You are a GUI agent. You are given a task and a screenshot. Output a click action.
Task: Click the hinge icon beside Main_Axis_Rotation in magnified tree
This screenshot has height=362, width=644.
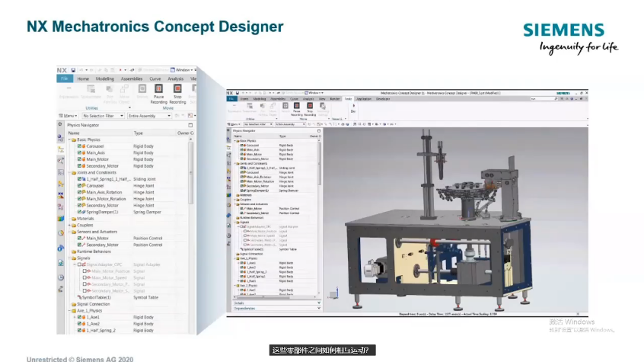pos(84,192)
